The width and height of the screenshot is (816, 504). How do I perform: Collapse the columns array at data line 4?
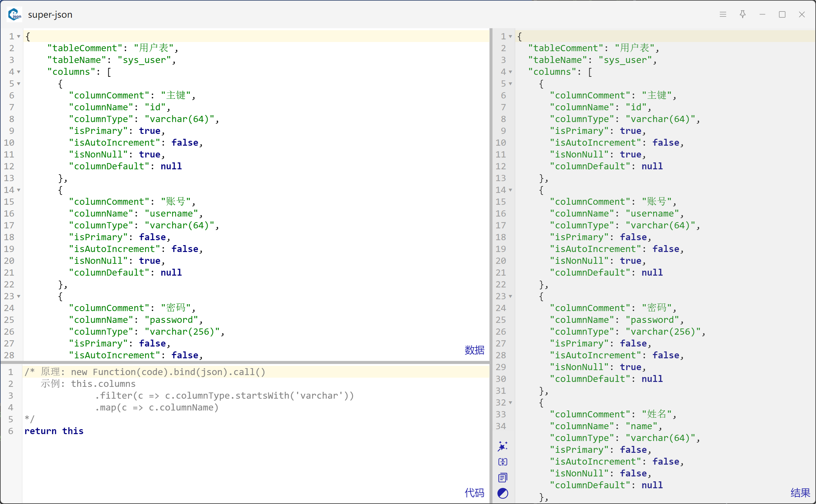19,72
